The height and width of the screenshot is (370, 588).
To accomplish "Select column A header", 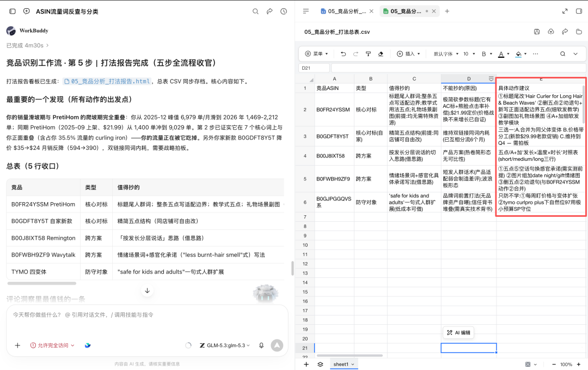I will (334, 79).
